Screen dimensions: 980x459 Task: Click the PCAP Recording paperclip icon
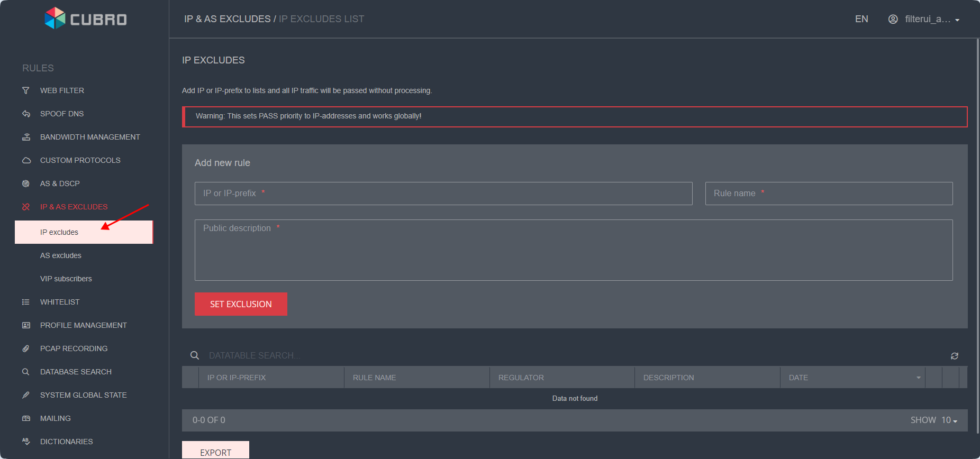(26, 348)
